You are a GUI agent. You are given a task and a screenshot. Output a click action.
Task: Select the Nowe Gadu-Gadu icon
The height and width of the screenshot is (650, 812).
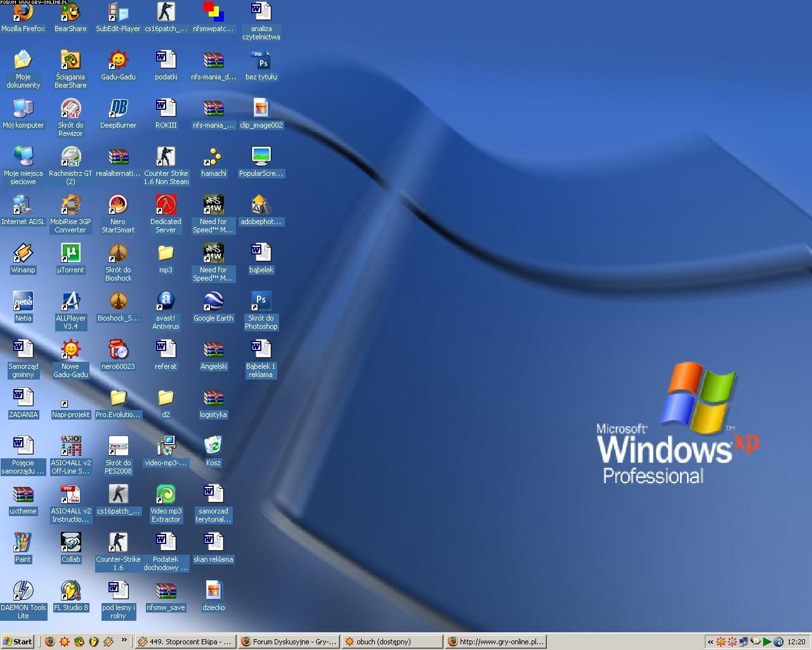(70, 359)
